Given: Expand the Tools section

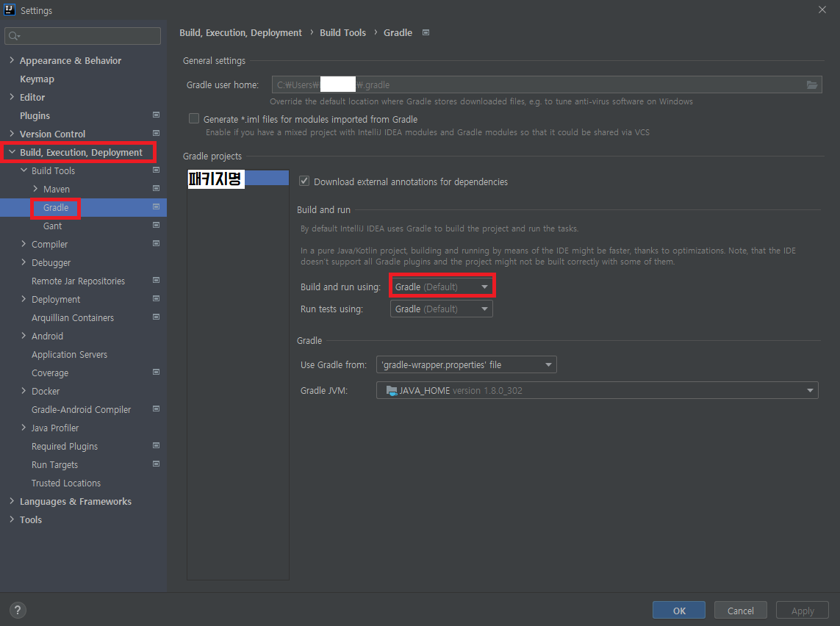Looking at the screenshot, I should 12,519.
